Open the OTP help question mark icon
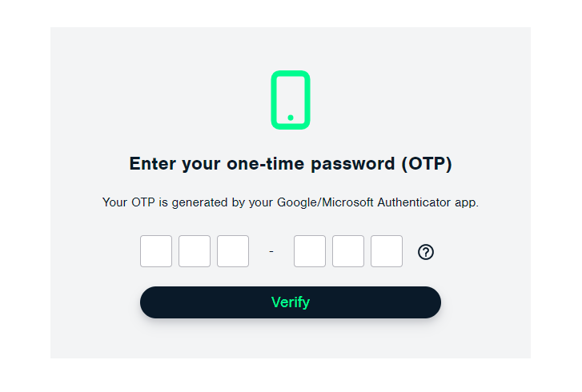Image resolution: width=582 pixels, height=392 pixels. 426,252
